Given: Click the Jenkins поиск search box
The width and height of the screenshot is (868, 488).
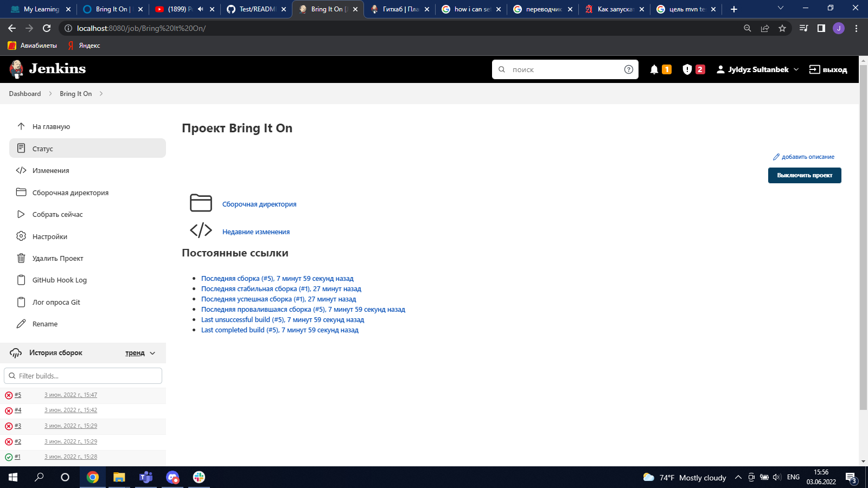Looking at the screenshot, I should coord(565,69).
